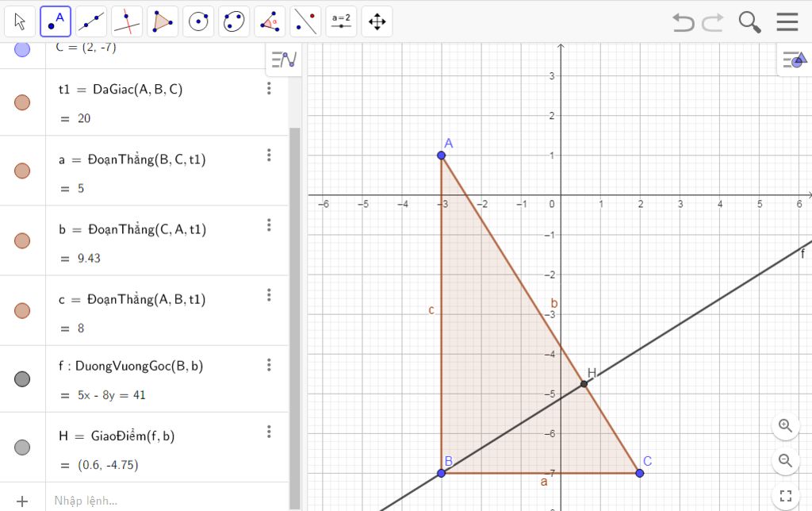Click the b = ĐoạnThẳng(C, A, t1) definition
The height and width of the screenshot is (511, 812).
pyautogui.click(x=132, y=229)
